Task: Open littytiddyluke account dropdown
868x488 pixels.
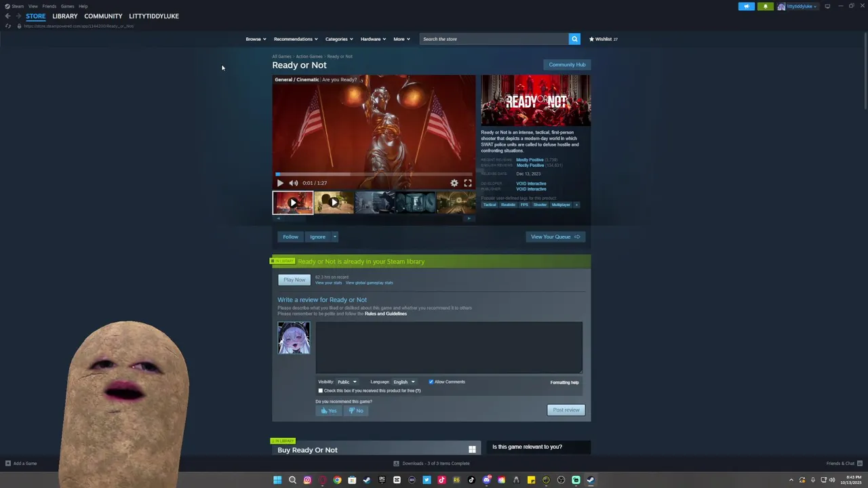Action: pos(797,6)
